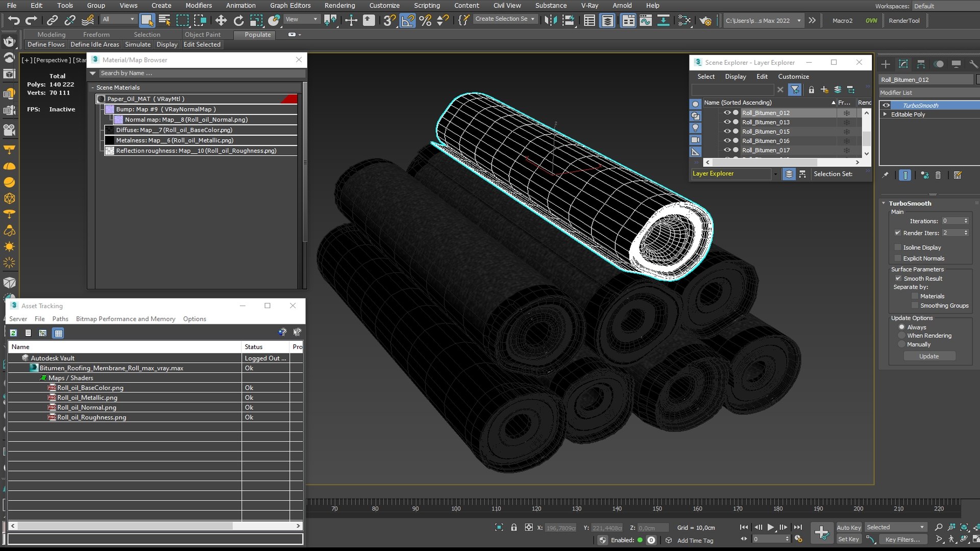Viewport: 980px width, 551px height.
Task: Expand the Editable Poly modifier entry
Action: pyautogui.click(x=885, y=114)
